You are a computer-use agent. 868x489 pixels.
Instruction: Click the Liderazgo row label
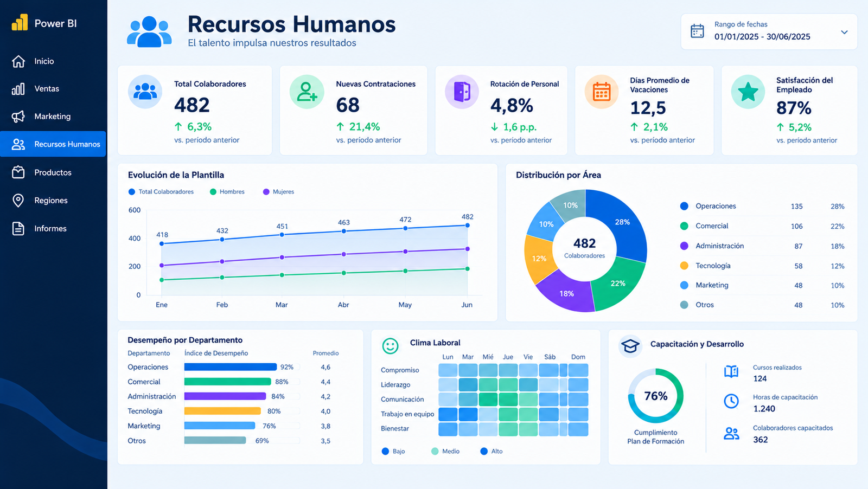[395, 385]
